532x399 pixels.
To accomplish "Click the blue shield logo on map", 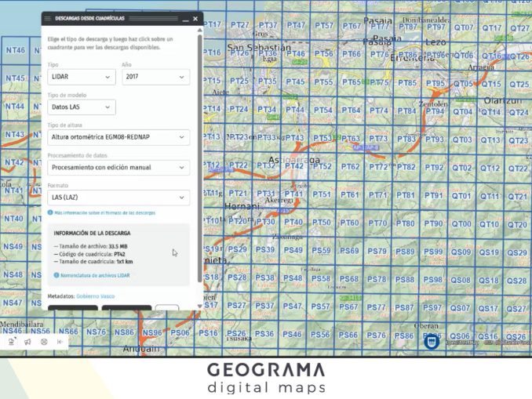I will point(431,342).
